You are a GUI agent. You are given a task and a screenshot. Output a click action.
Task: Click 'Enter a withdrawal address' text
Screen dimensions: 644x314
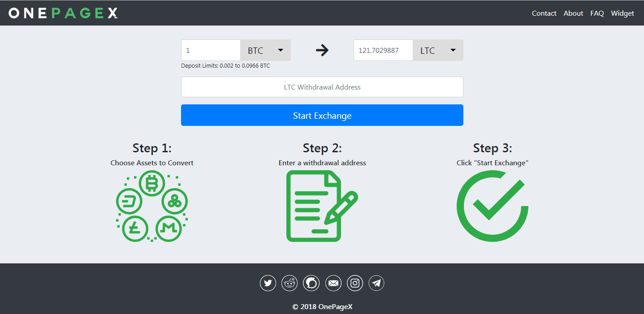[322, 163]
